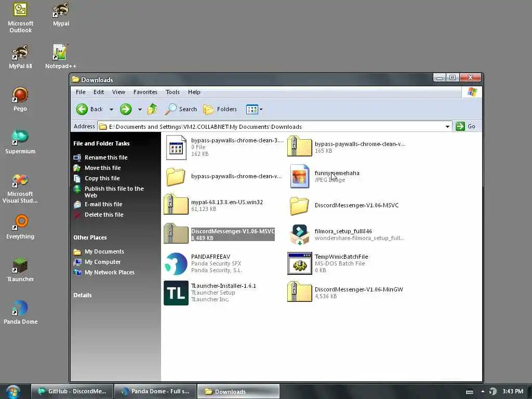Launch Panda Dome from the desktop
This screenshot has height=399, width=532.
(x=20, y=312)
